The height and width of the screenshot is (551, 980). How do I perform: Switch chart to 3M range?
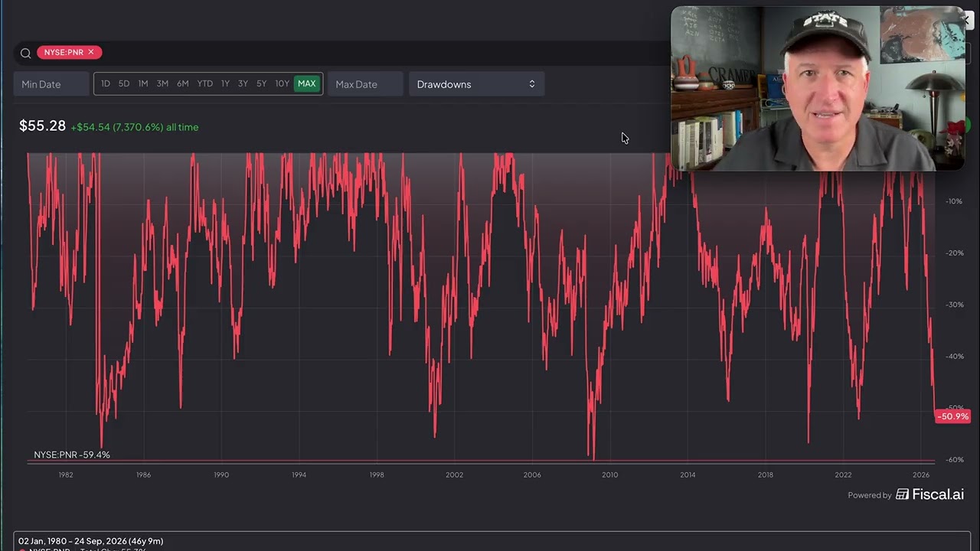pos(162,83)
